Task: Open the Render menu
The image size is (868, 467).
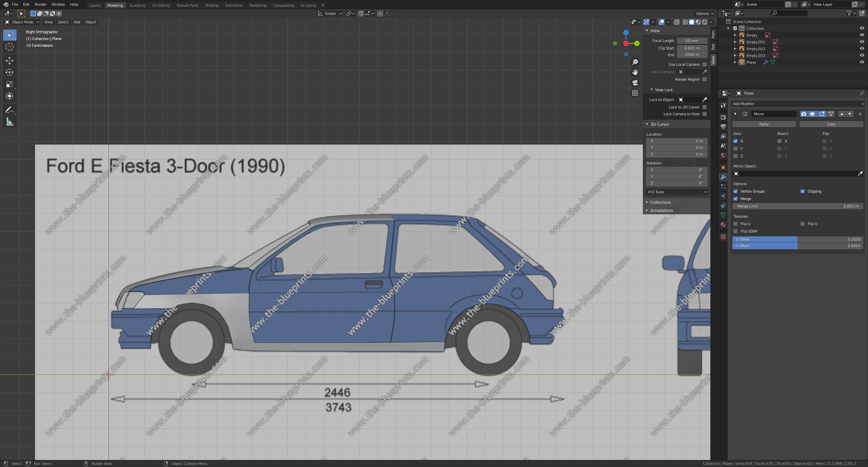Action: [x=40, y=4]
